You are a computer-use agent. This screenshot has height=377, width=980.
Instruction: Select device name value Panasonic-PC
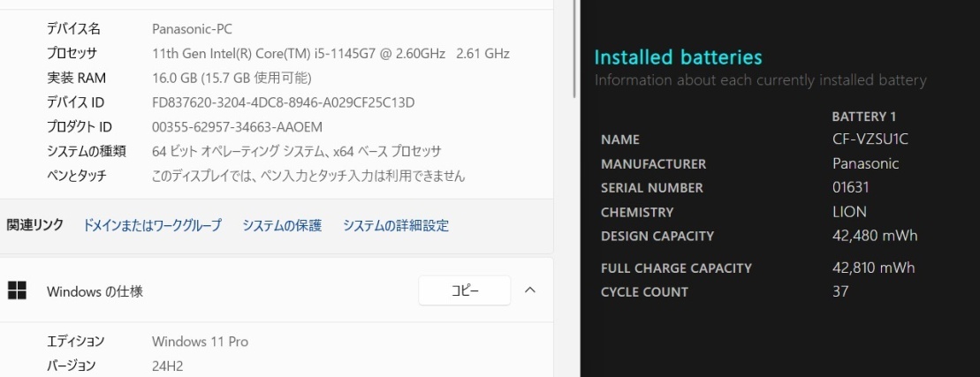(193, 29)
